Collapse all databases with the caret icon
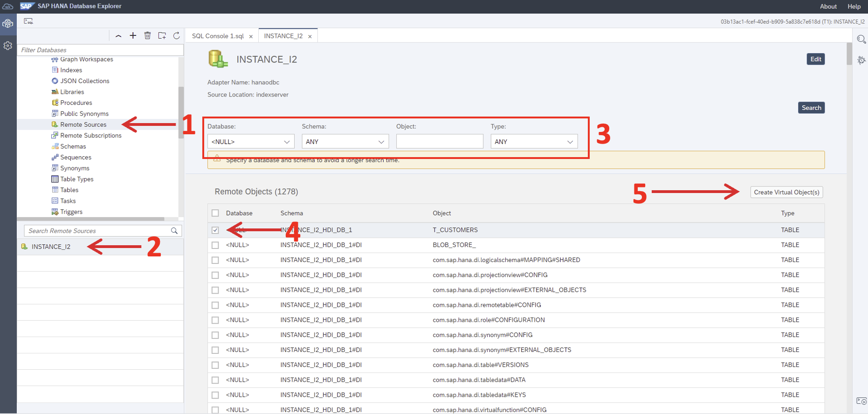The width and height of the screenshot is (868, 414). (x=118, y=36)
